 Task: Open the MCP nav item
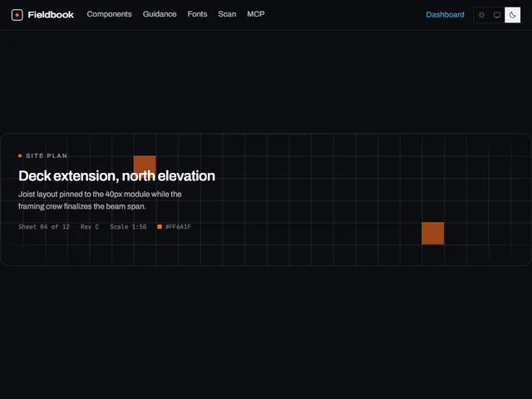click(x=256, y=14)
